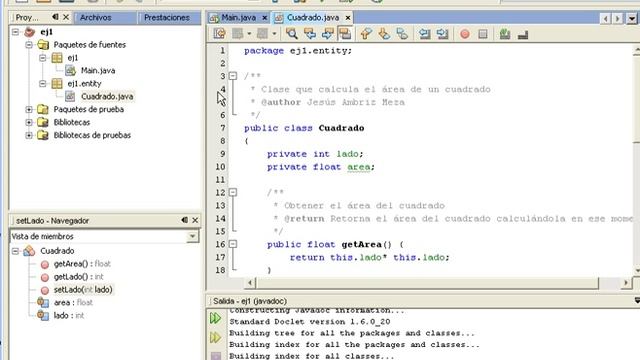Collapse the class Javadoc comment fold
Viewport: 640px width, 360px height.
pos(233,76)
